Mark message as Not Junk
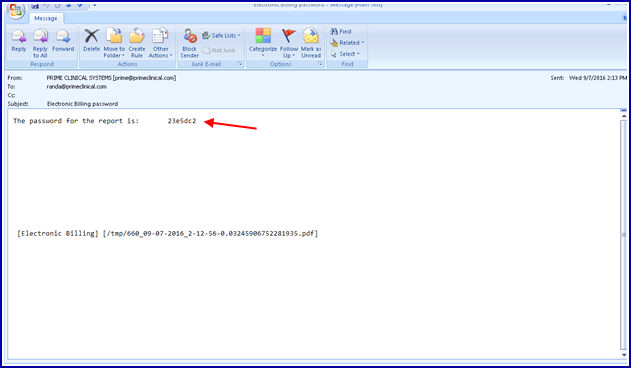631x368 pixels. pyautogui.click(x=219, y=50)
